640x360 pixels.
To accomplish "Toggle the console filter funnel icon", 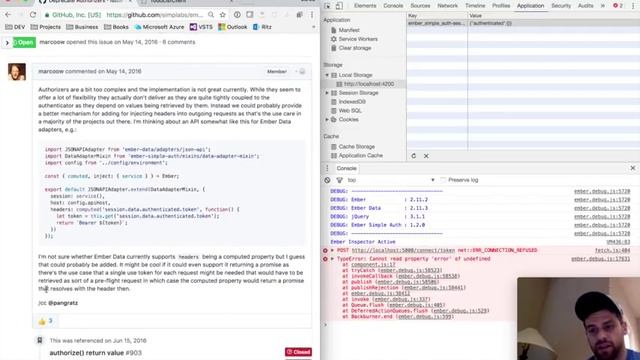I will pyautogui.click(x=339, y=180).
